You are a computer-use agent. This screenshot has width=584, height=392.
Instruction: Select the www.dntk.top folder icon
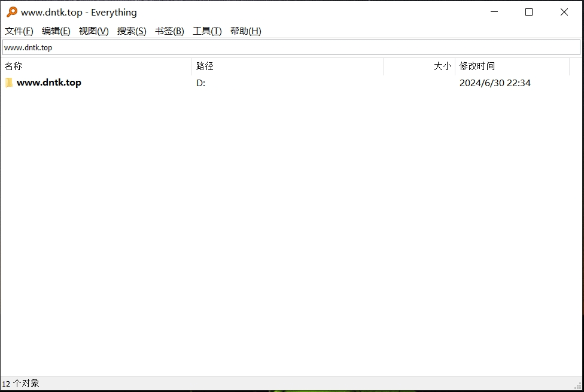(9, 83)
